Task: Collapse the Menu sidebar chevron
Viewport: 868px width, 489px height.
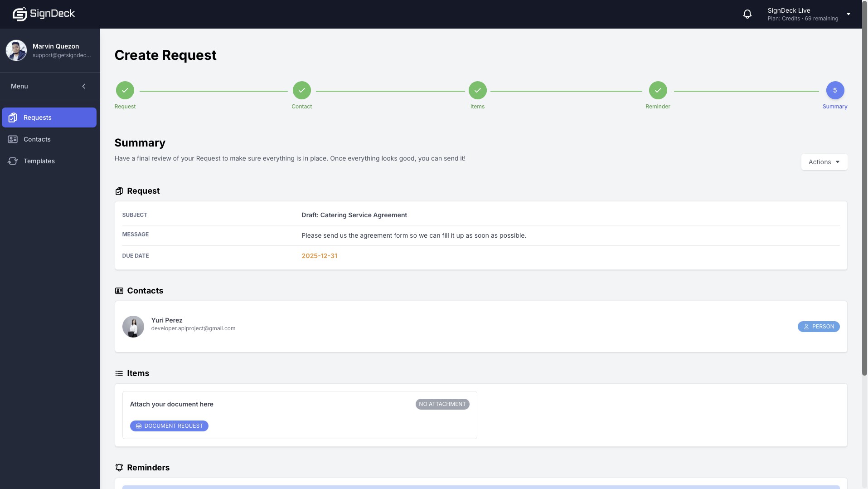Action: (x=84, y=86)
